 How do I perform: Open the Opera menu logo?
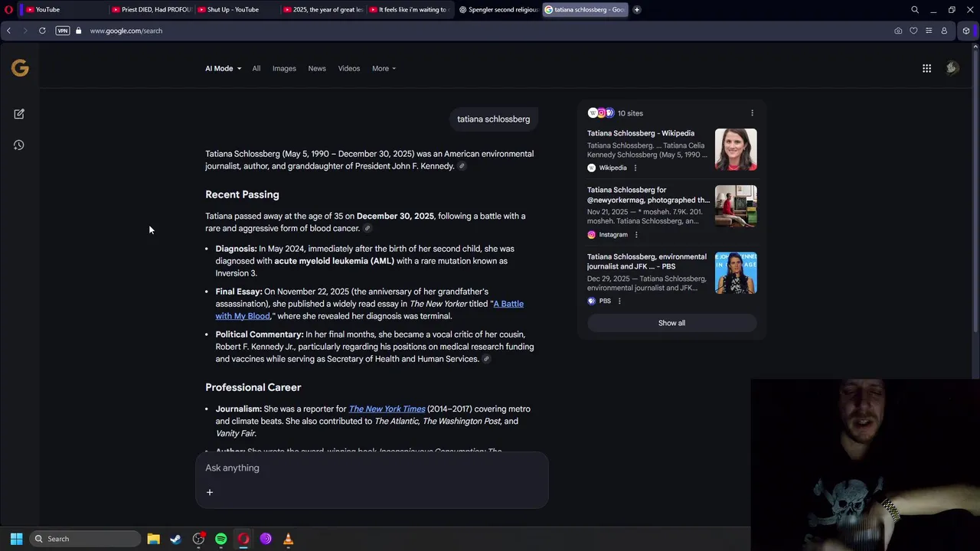[x=9, y=9]
